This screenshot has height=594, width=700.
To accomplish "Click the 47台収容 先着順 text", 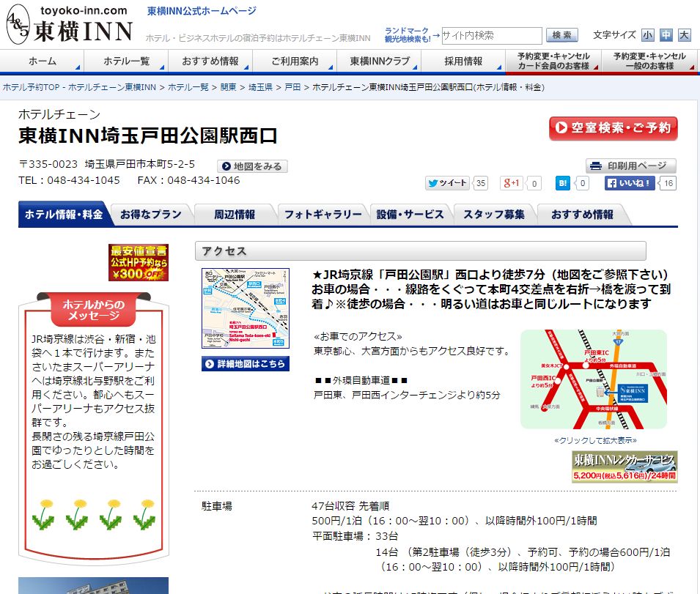I will point(350,506).
